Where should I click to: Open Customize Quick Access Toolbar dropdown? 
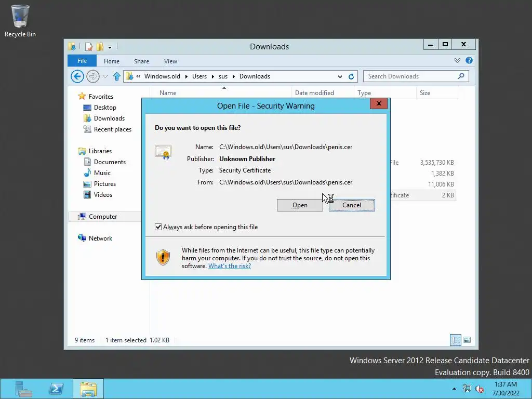click(110, 47)
